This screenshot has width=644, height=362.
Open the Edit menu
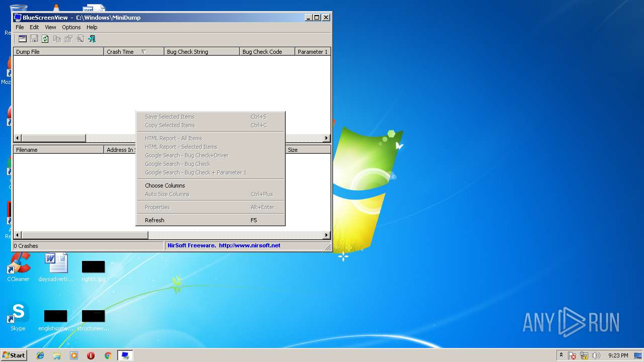[34, 27]
